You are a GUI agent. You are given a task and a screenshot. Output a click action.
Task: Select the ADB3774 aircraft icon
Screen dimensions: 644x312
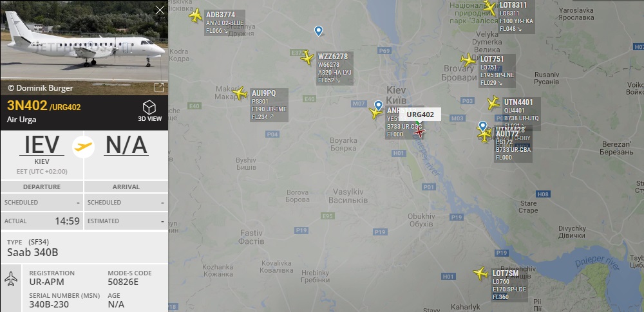[x=196, y=15]
